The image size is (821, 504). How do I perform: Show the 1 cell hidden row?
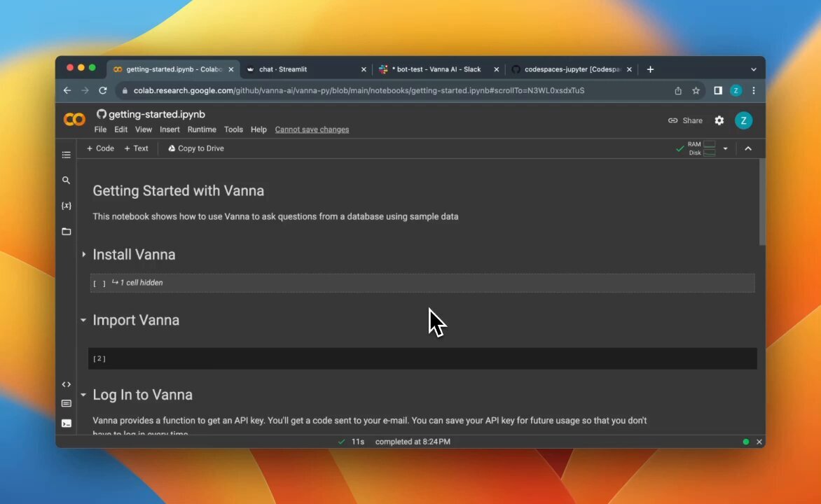(x=422, y=283)
